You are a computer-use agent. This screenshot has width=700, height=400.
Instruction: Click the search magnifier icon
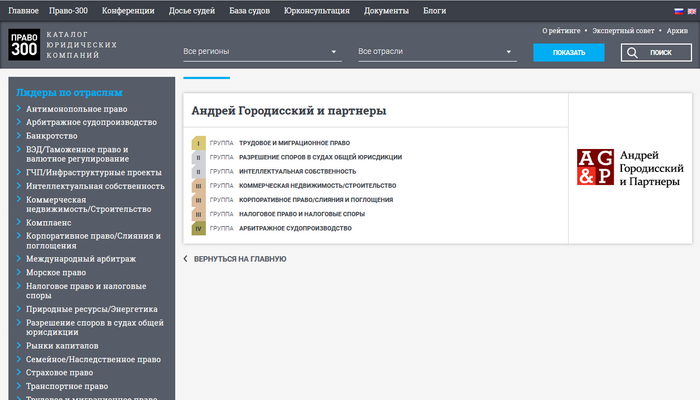tap(632, 53)
